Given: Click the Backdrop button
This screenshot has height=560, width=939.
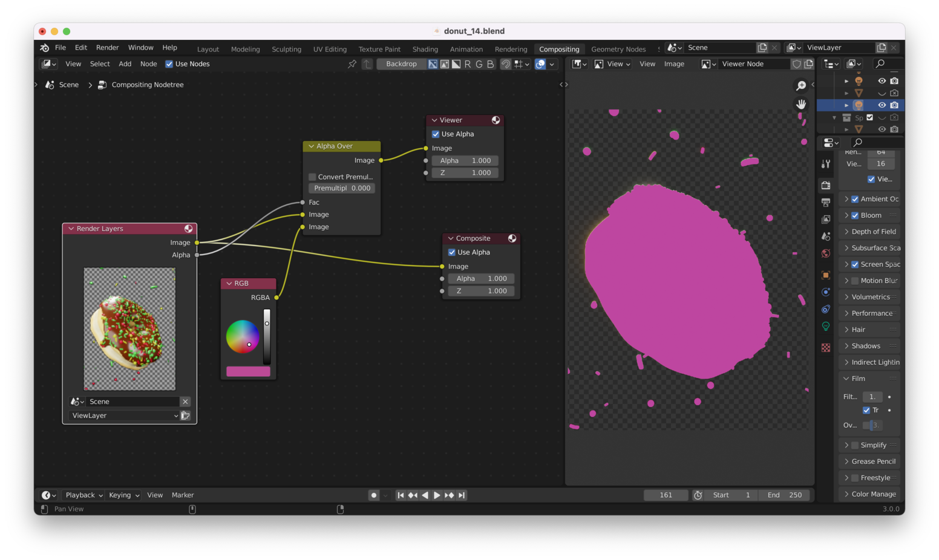Looking at the screenshot, I should (401, 63).
